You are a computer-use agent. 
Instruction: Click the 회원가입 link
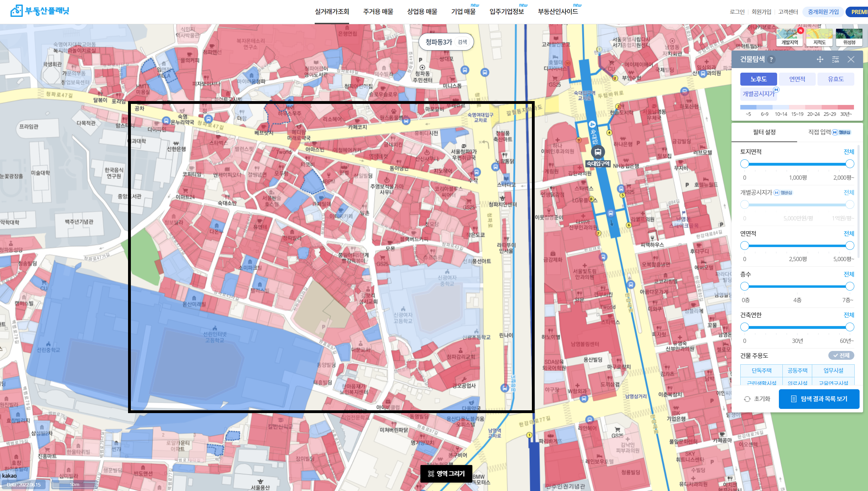point(761,12)
